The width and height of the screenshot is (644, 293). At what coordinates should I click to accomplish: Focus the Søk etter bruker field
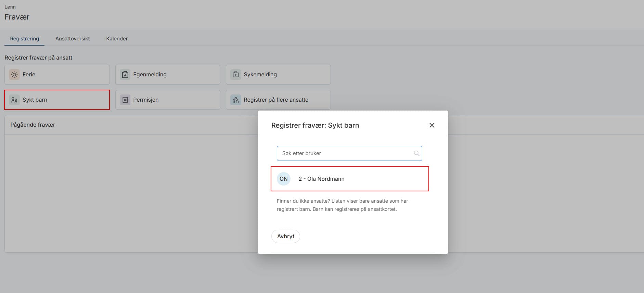349,153
